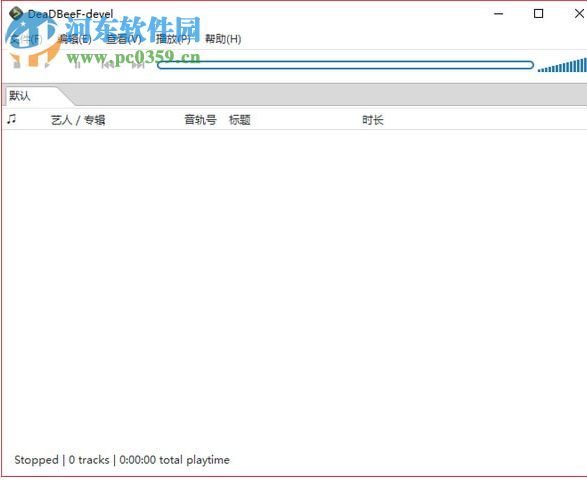The width and height of the screenshot is (587, 486).
Task: Click the DeaDBeeF app icon in title bar
Action: 16,14
